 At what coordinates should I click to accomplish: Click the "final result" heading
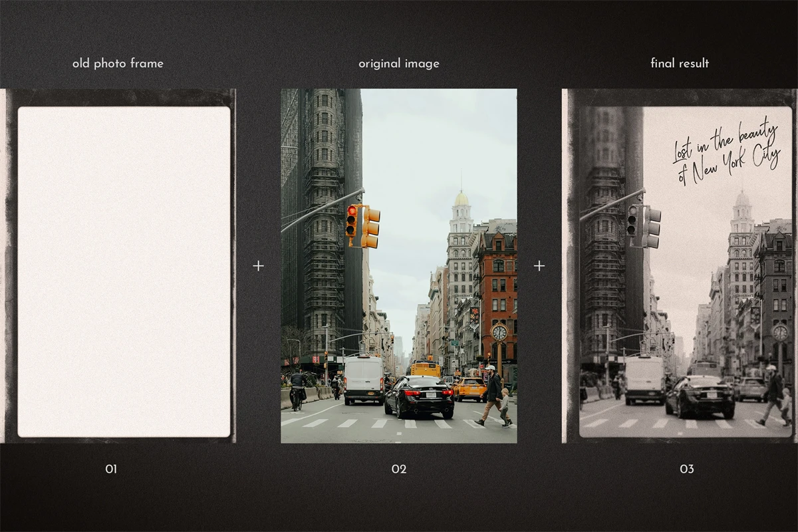pyautogui.click(x=679, y=64)
